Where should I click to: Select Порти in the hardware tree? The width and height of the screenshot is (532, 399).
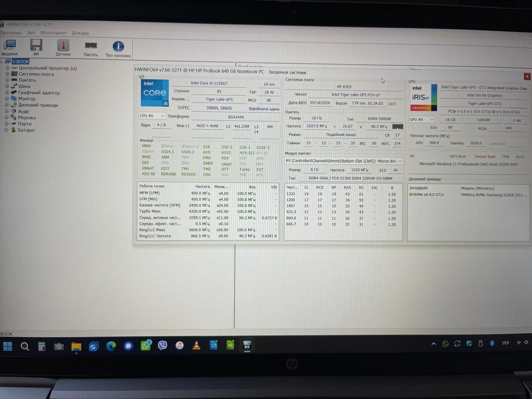[25, 124]
